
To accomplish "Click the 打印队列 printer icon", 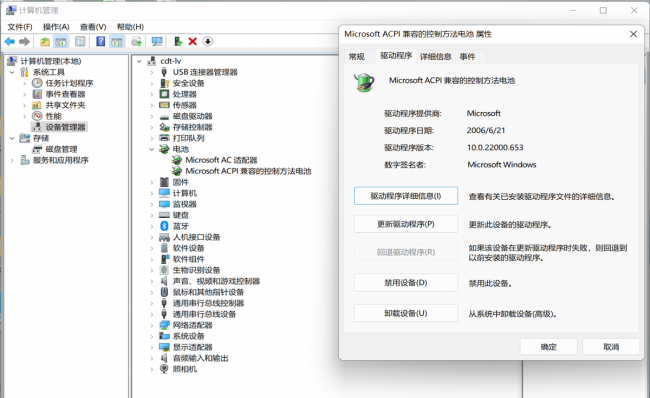I will tap(164, 138).
